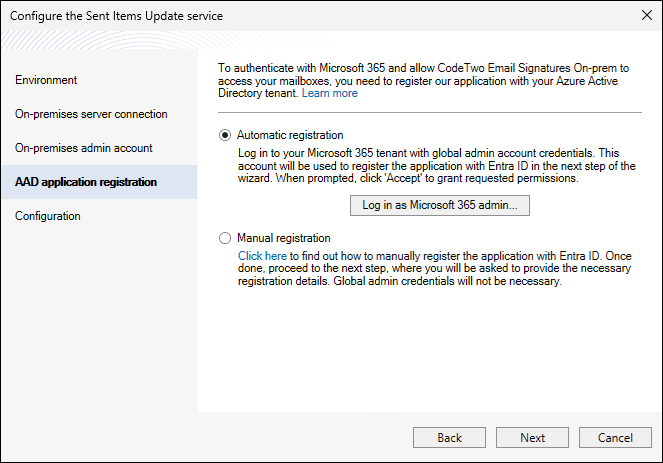Click the 'Automatic registration' label text
This screenshot has height=463, width=663.
pyautogui.click(x=290, y=135)
